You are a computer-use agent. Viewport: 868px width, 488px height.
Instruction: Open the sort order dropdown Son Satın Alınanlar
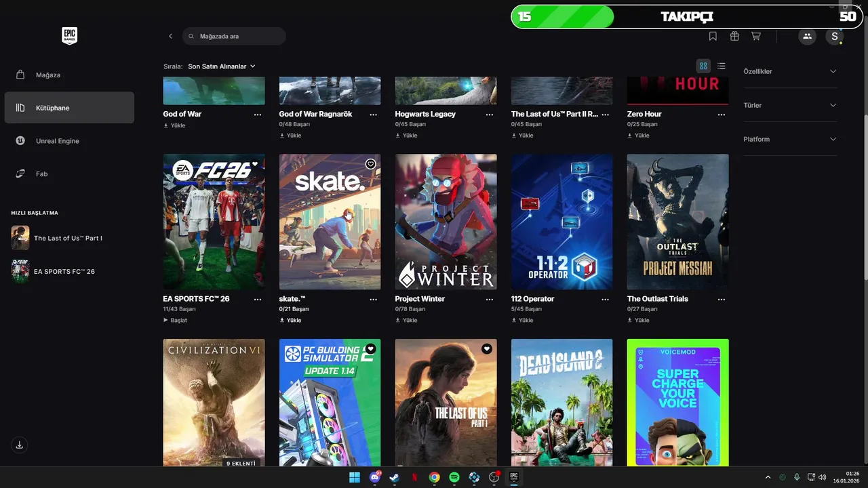click(222, 66)
